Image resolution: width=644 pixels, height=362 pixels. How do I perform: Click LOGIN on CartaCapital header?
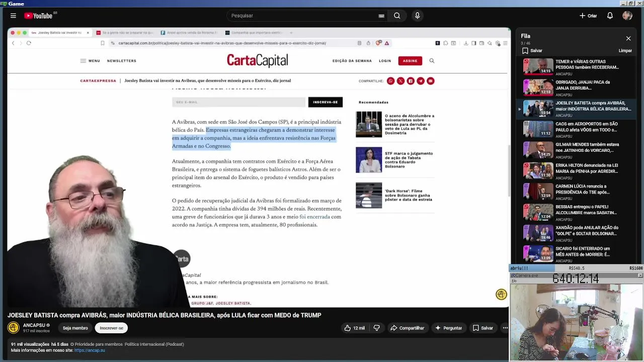click(x=385, y=61)
